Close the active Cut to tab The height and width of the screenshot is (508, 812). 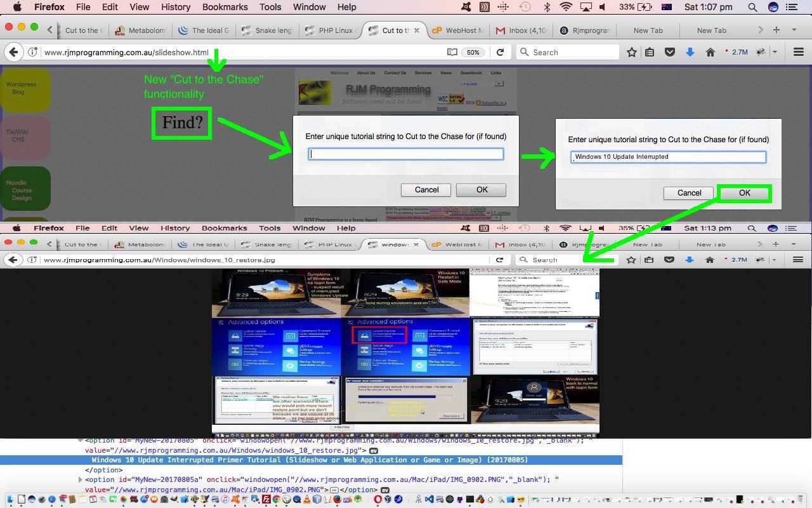(417, 30)
